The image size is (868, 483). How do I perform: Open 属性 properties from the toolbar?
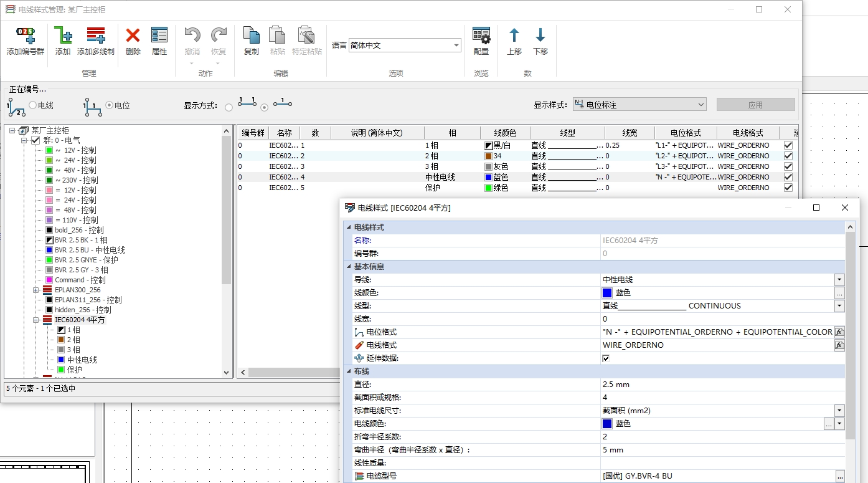tap(159, 36)
